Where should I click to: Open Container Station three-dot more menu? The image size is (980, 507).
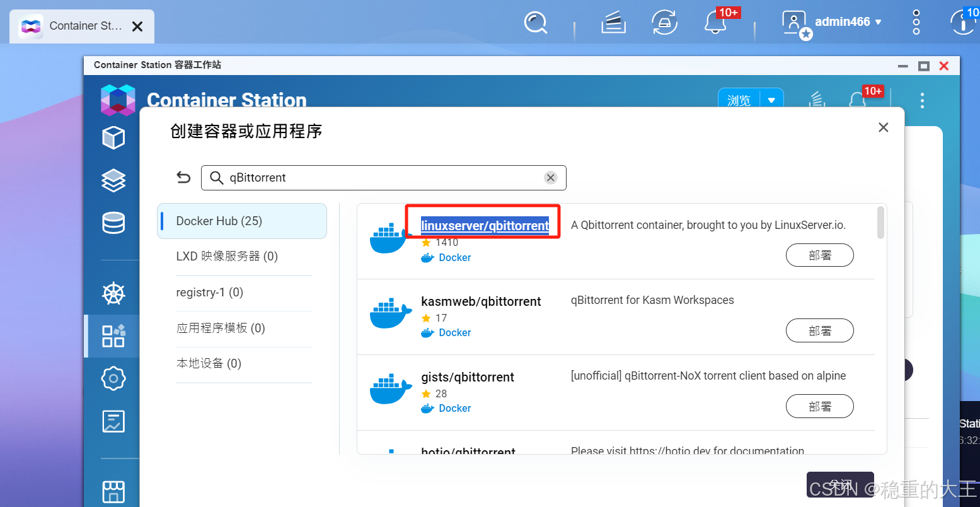pos(922,100)
